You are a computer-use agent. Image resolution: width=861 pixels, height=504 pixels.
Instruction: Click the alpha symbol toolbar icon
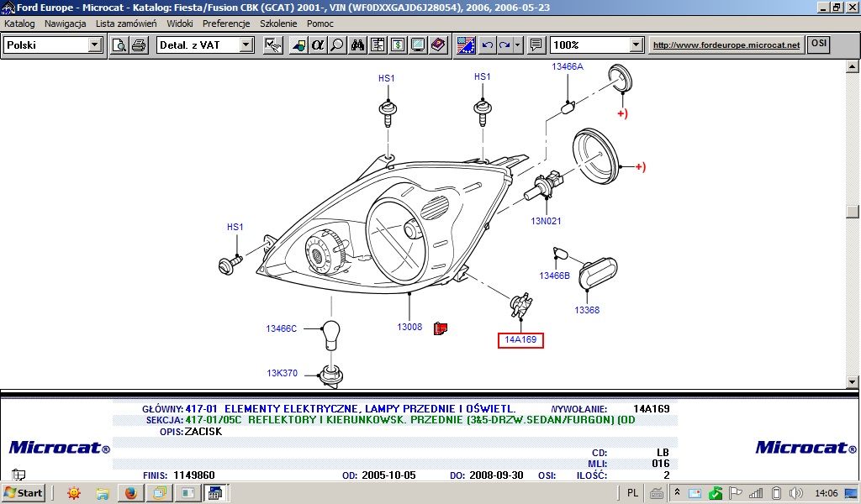[317, 45]
